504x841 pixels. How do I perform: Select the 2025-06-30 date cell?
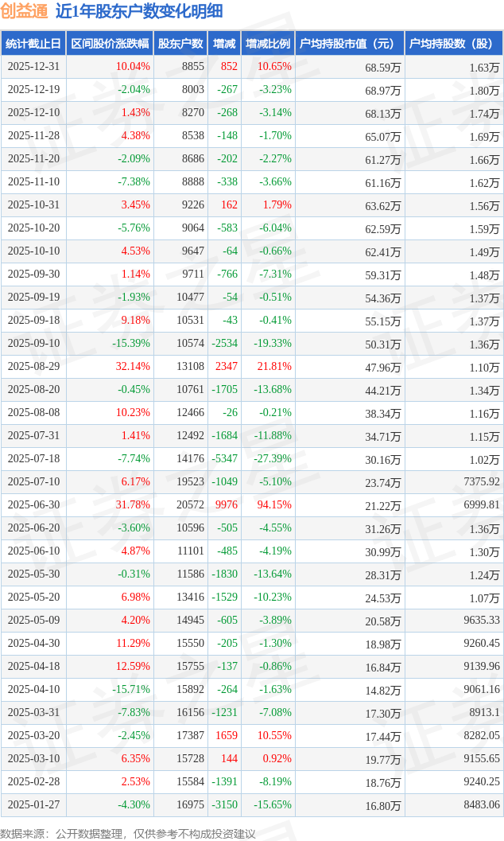click(x=34, y=505)
